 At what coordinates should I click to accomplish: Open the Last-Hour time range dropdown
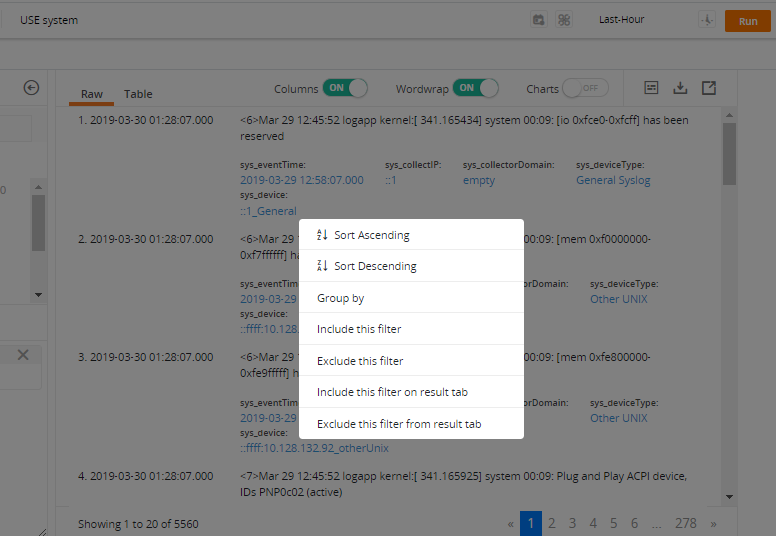tap(621, 20)
